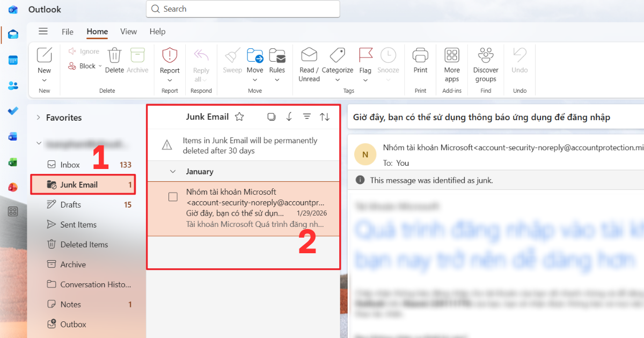Image resolution: width=644 pixels, height=338 pixels.
Task: Switch to the View ribbon tab
Action: coord(128,32)
